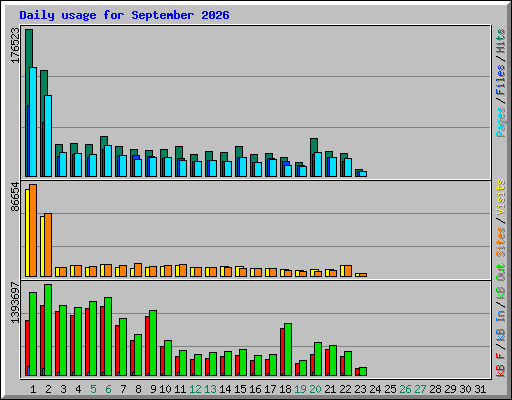Select weekend day 5 on the x-axis
Image resolution: width=512 pixels, height=400 pixels.
coord(93,389)
